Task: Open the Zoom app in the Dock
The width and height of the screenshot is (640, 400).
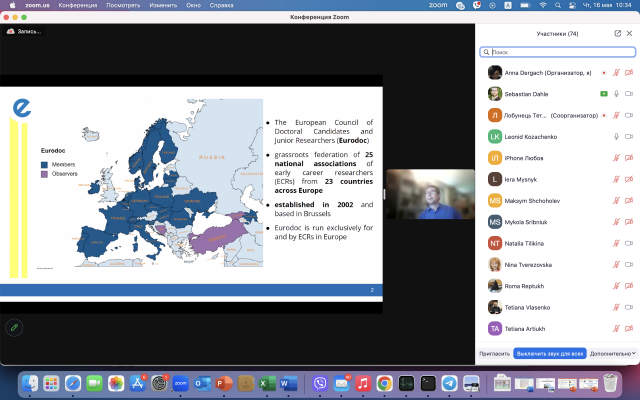Action: (x=180, y=384)
